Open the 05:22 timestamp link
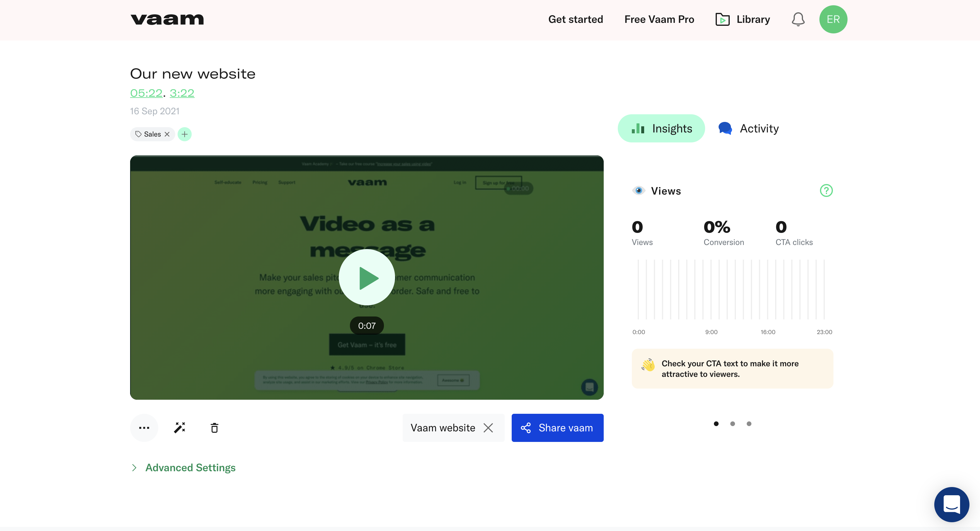 (x=146, y=93)
